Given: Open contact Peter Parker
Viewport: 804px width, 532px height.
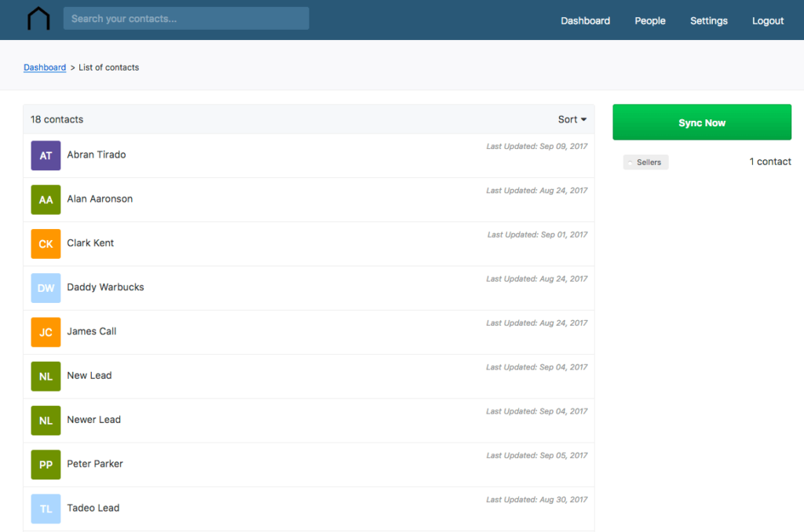Looking at the screenshot, I should pos(95,463).
